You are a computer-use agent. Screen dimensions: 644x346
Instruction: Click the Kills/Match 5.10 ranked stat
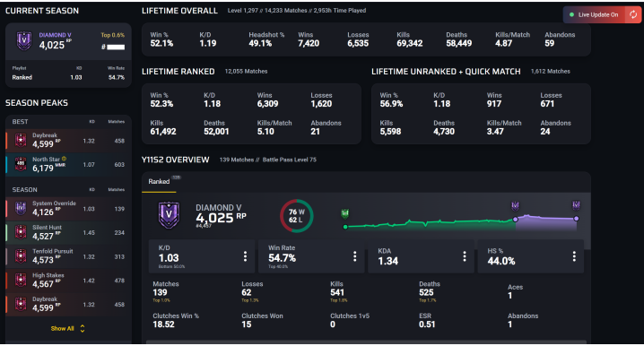click(x=274, y=127)
